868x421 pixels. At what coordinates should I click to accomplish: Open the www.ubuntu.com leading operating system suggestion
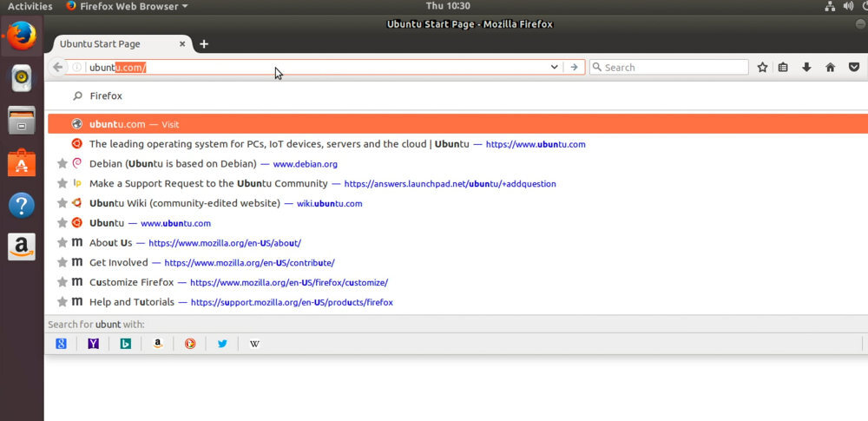457,144
